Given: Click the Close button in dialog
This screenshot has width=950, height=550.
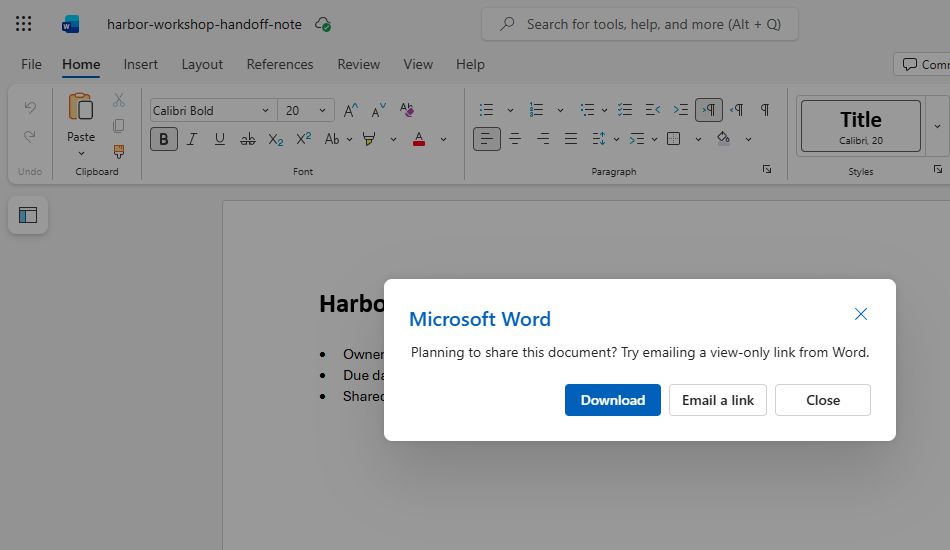Looking at the screenshot, I should pos(823,400).
